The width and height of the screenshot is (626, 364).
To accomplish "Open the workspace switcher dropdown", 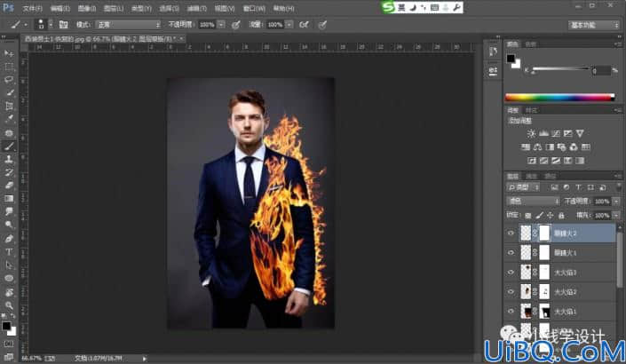I will (594, 25).
